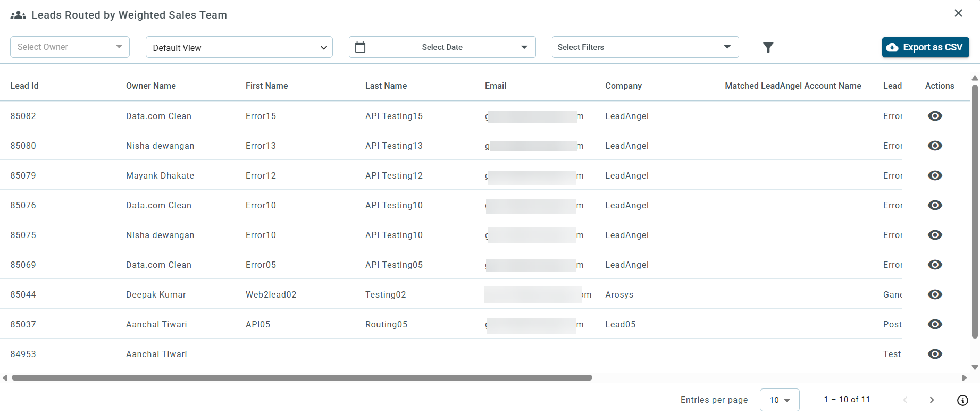Screen dimensions: 980x414
Task: Click last name Routing05
Action: 386,324
